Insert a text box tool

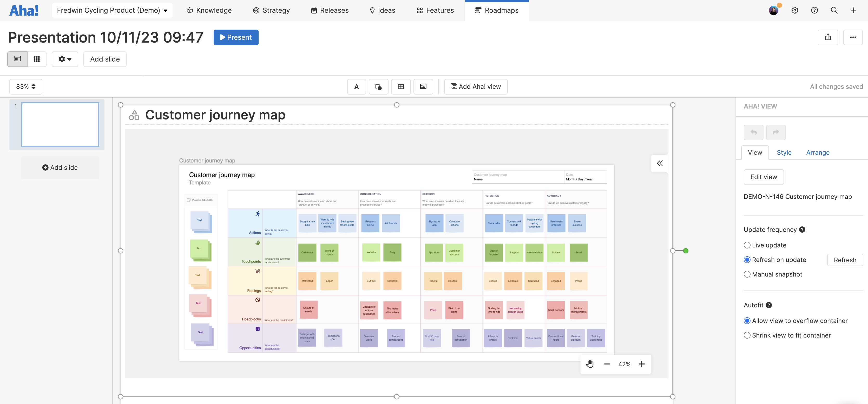[357, 86]
